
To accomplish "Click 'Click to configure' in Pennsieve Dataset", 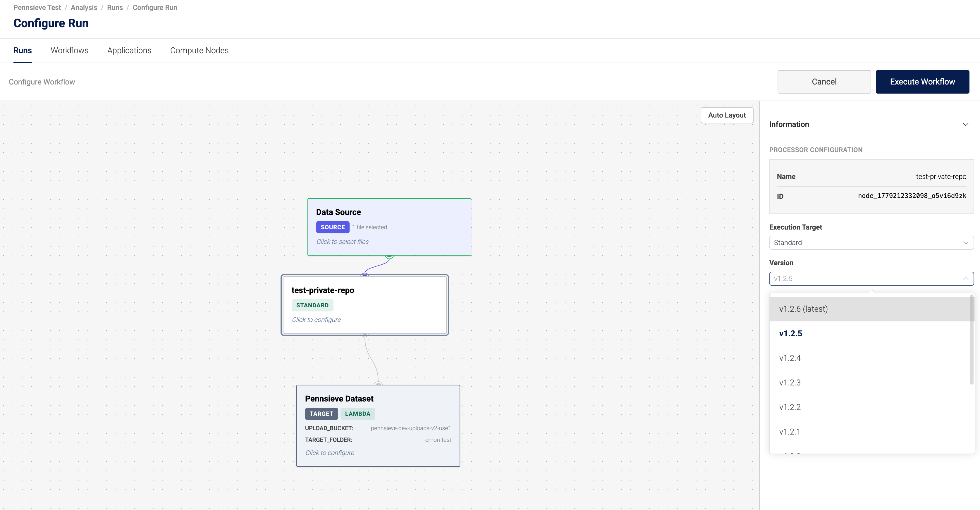I will (x=329, y=453).
